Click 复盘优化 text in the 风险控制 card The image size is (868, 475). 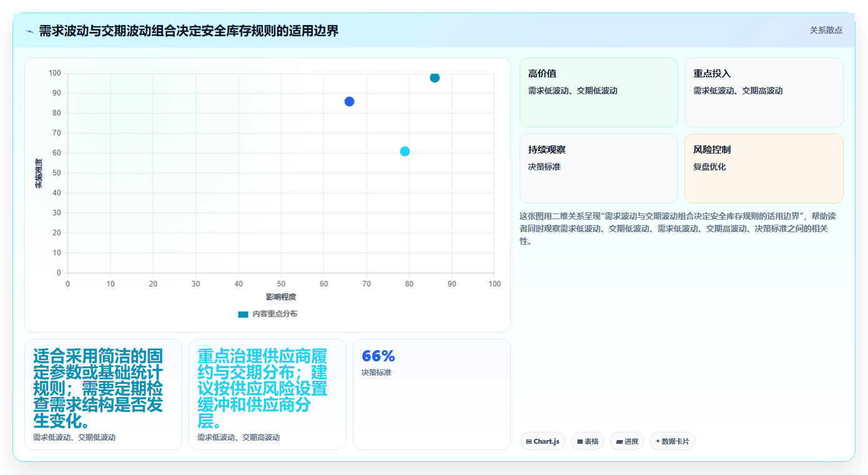click(x=709, y=167)
